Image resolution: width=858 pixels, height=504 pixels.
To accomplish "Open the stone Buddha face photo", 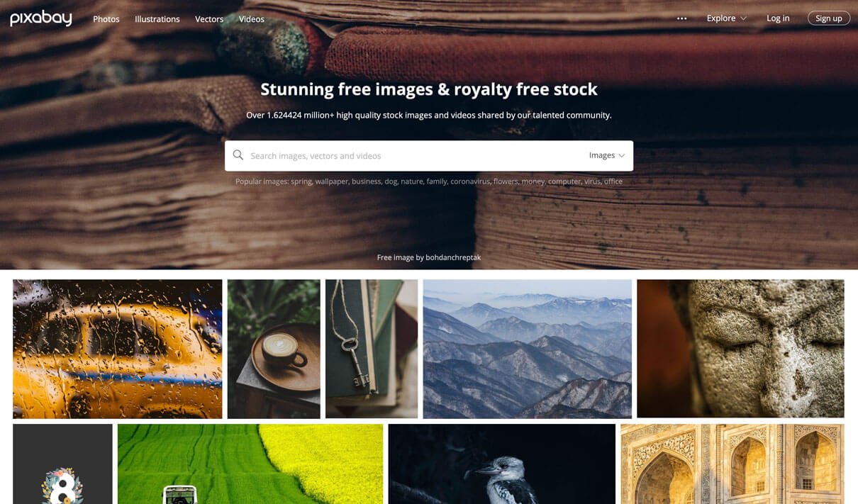I will [740, 349].
